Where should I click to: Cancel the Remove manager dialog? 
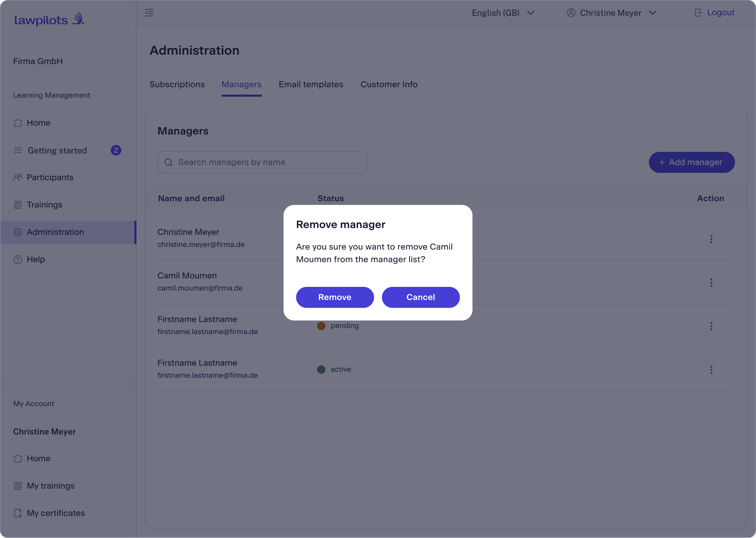[420, 297]
